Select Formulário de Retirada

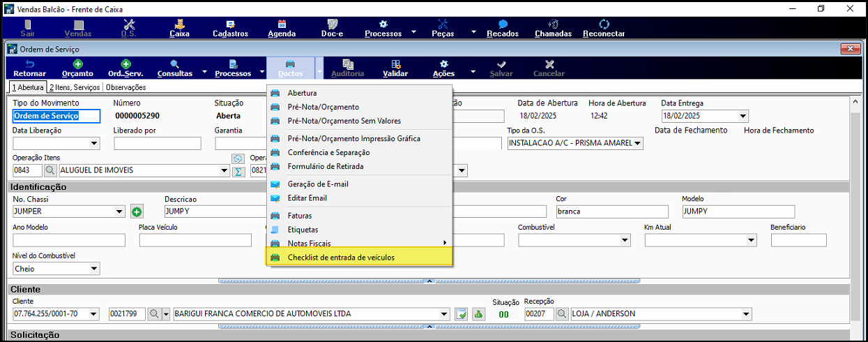360,166
